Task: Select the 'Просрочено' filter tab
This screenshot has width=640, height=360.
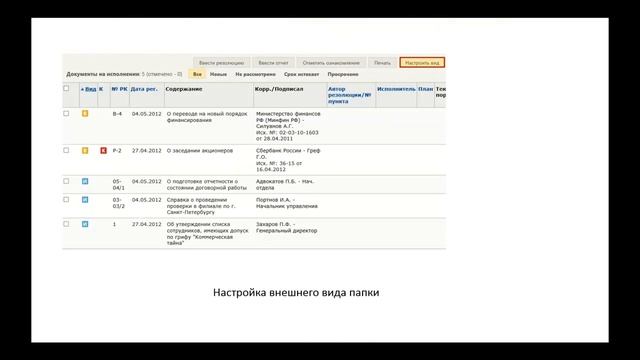Action: coord(343,74)
